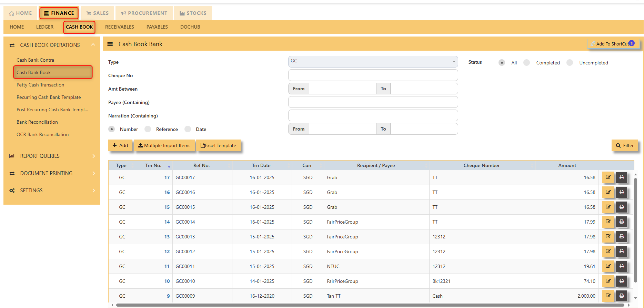Image resolution: width=644 pixels, height=308 pixels.
Task: Click Add To ShortCut button
Action: 613,44
